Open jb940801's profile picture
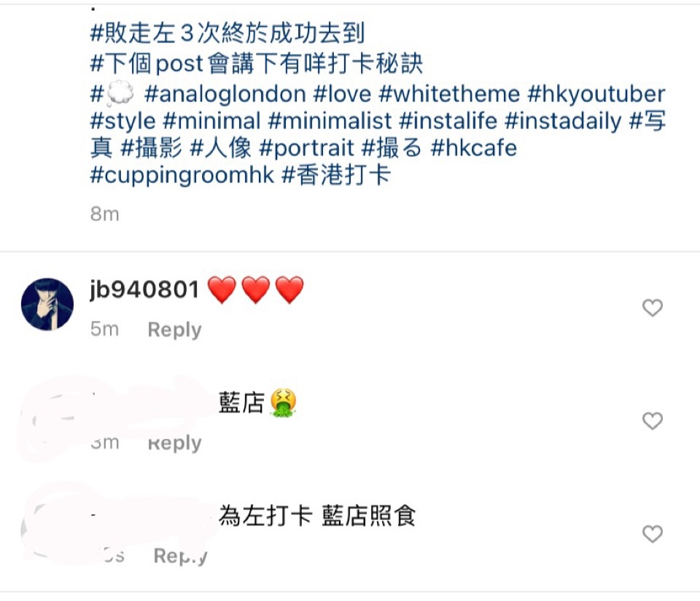The image size is (700, 601). pyautogui.click(x=47, y=304)
